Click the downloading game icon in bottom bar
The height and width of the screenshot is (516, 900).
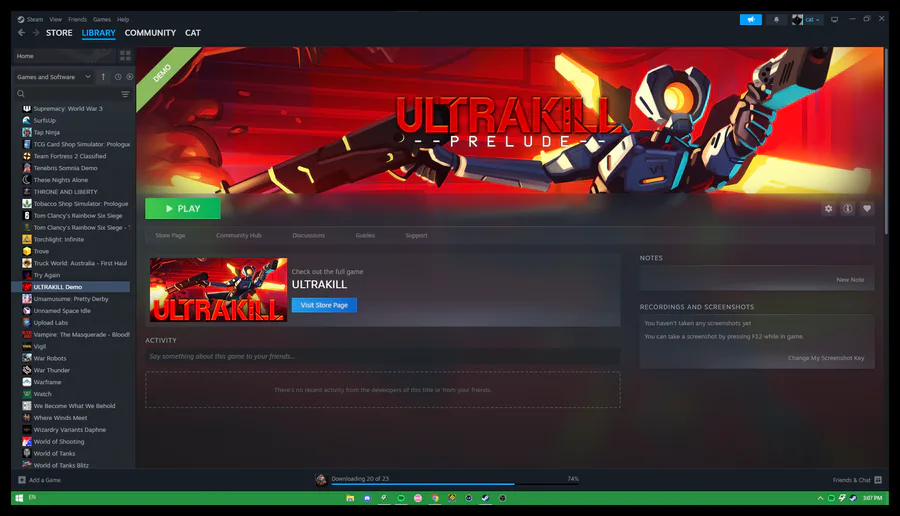point(321,480)
